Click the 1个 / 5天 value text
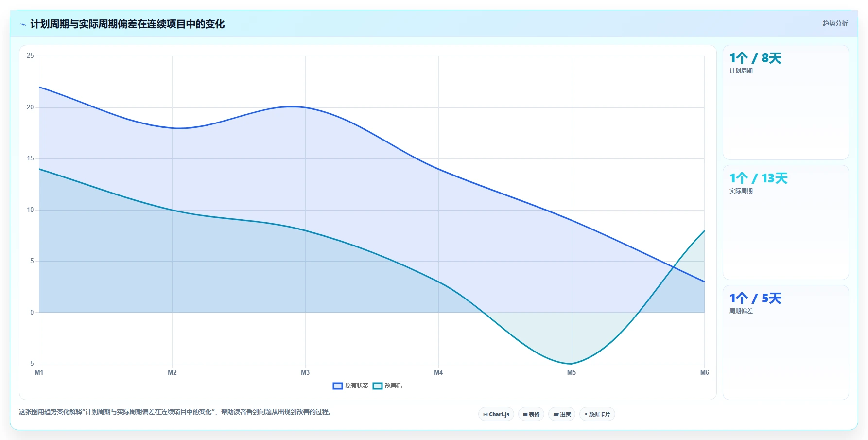 click(755, 299)
